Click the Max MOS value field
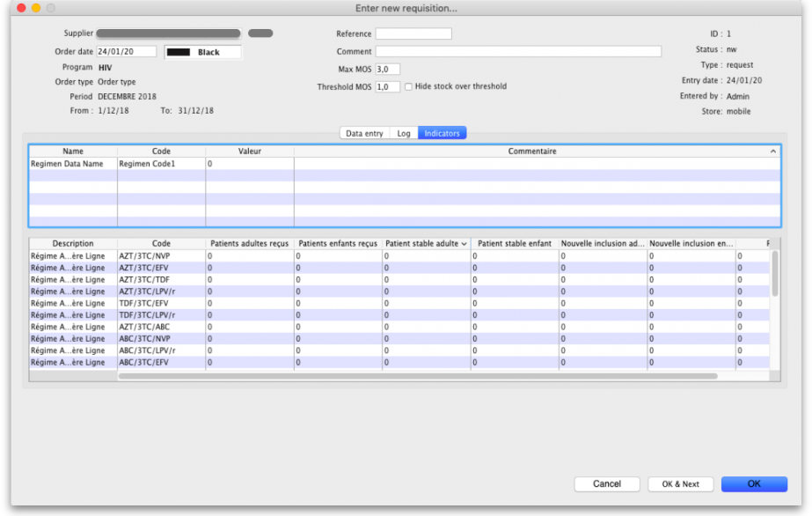Screen dimensions: 812x516 coord(387,69)
